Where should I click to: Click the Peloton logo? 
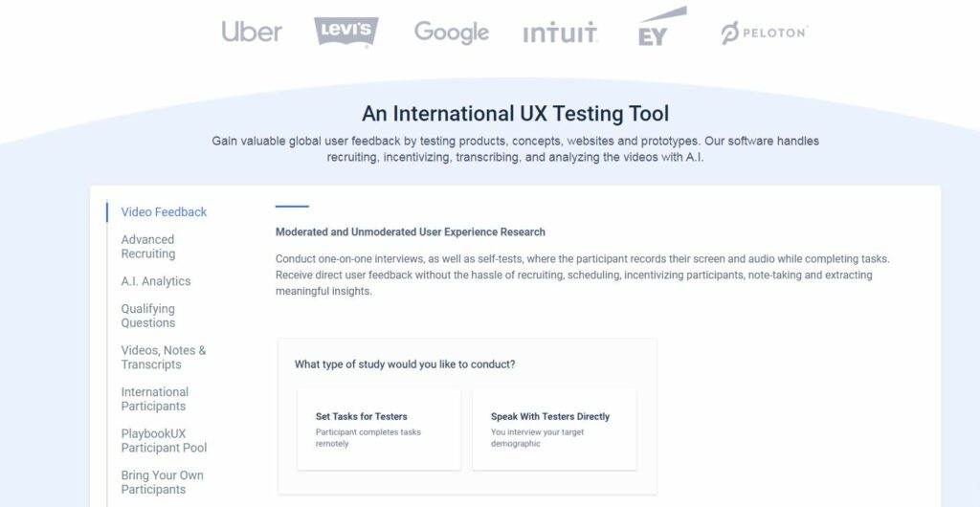click(764, 33)
